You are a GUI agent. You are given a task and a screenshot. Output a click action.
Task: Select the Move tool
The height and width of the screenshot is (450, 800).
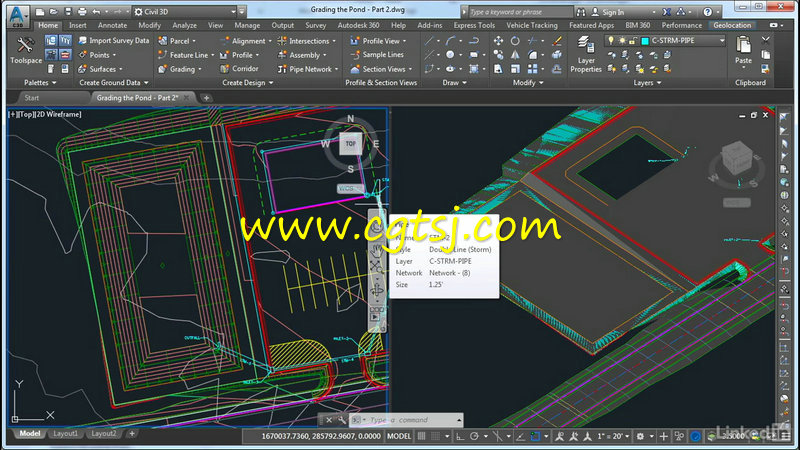498,41
